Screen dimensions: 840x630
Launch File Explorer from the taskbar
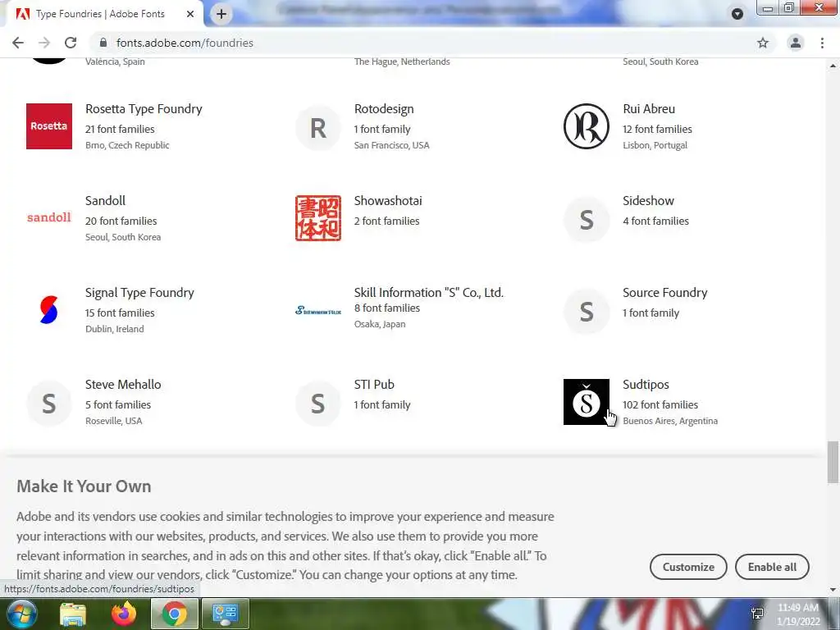point(73,614)
